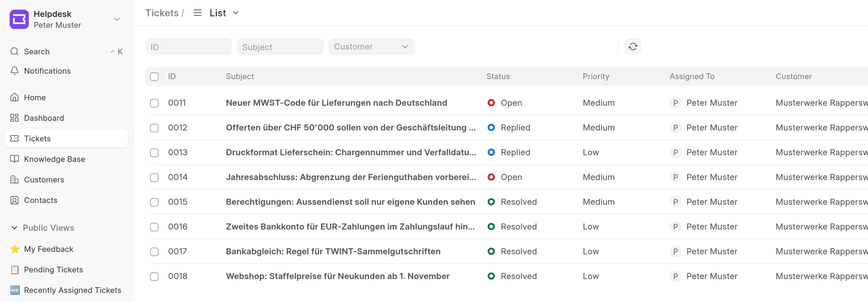The width and height of the screenshot is (868, 302).
Task: Click the Priority column header
Action: (x=596, y=77)
